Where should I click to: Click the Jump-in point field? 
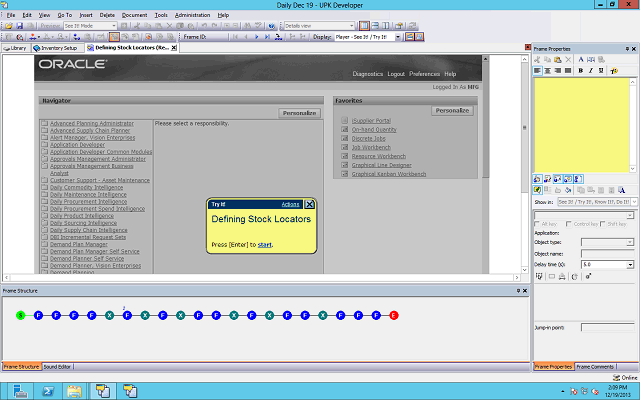point(607,327)
